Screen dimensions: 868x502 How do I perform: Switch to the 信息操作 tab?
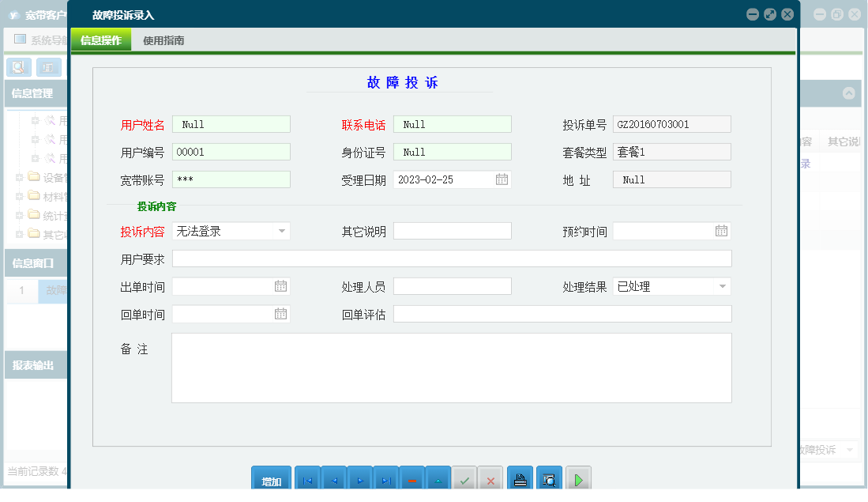click(100, 39)
